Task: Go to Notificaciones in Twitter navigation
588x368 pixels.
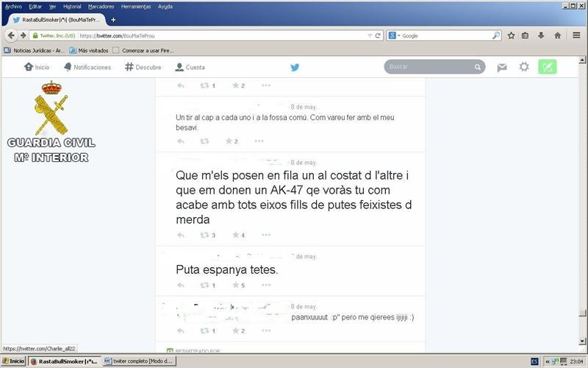Action: [x=87, y=67]
